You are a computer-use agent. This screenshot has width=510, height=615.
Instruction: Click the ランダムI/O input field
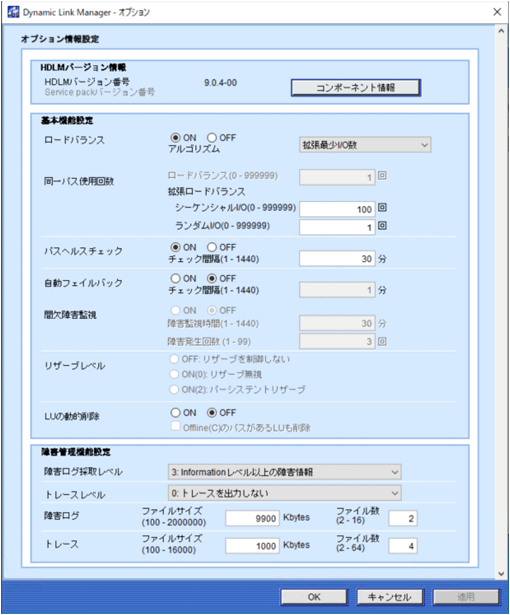point(337,227)
